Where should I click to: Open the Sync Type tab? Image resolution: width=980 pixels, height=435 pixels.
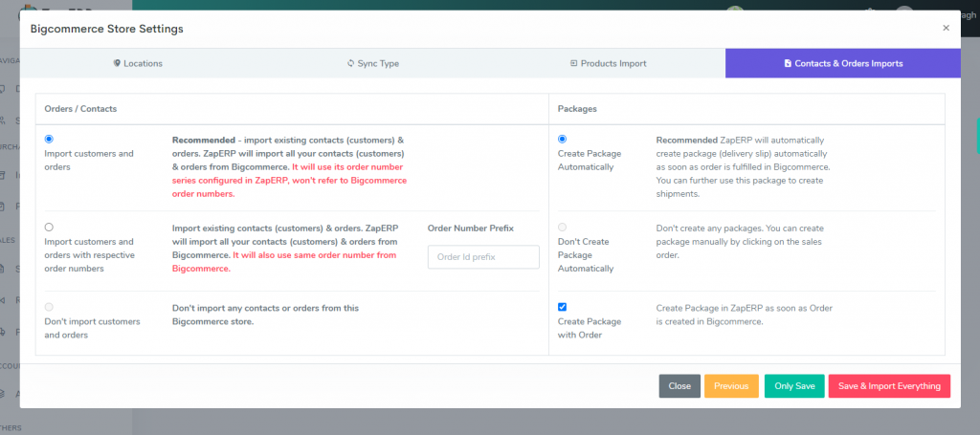[373, 64]
